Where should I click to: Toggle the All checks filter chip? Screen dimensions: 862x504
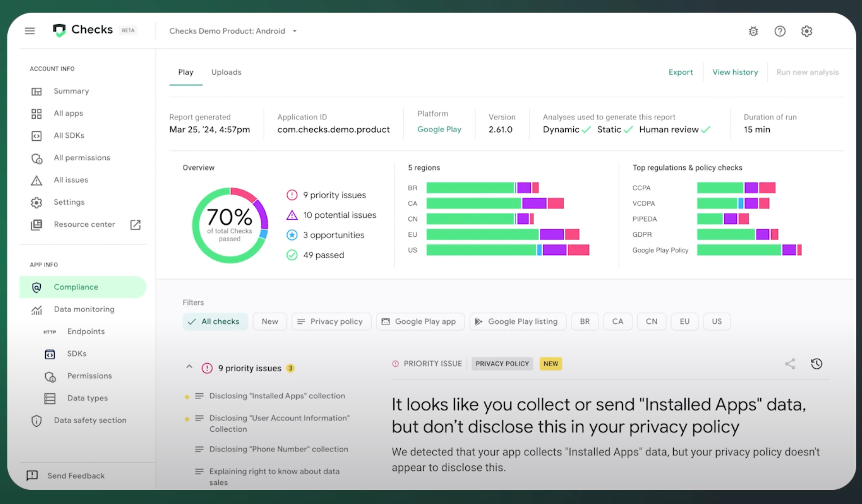(215, 322)
